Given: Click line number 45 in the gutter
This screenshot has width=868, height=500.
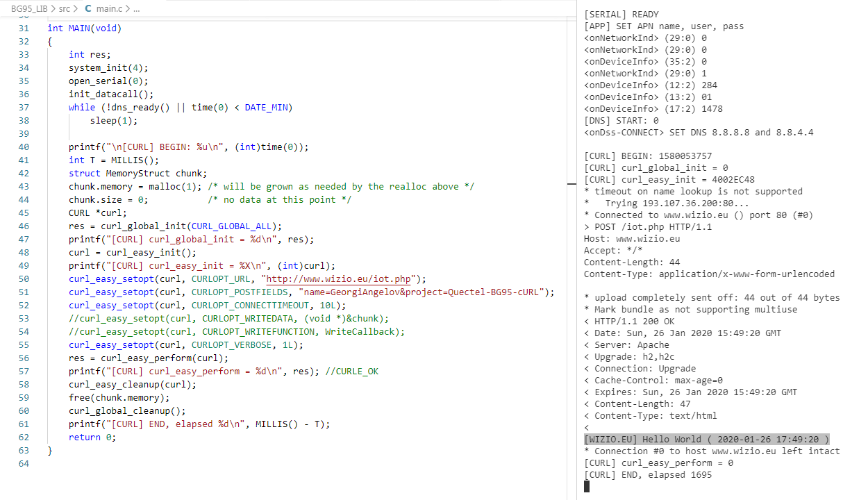Looking at the screenshot, I should click(24, 213).
